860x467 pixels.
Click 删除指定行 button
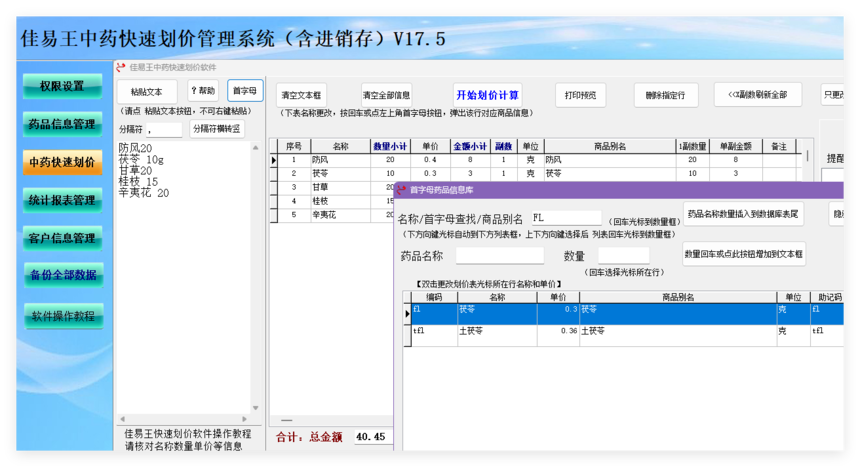click(665, 95)
